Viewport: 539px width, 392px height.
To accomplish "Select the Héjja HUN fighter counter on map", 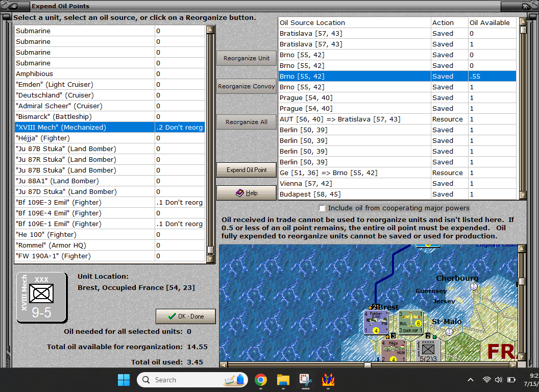I will point(393,350).
